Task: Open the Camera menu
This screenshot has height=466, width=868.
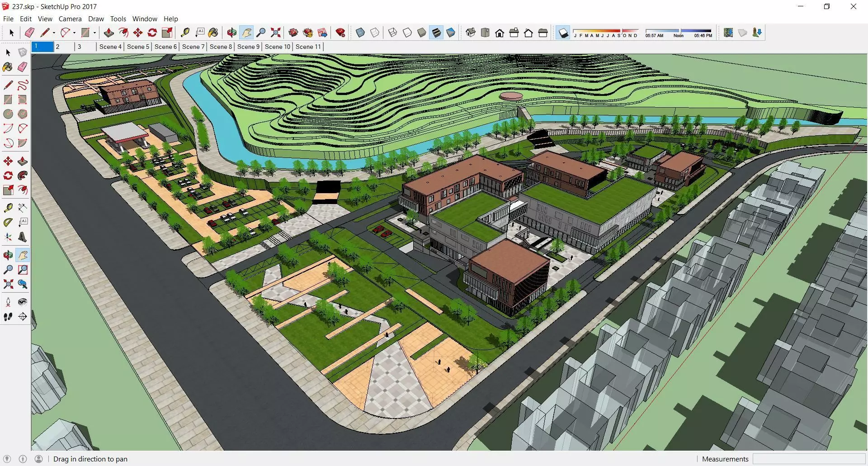Action: coord(70,19)
